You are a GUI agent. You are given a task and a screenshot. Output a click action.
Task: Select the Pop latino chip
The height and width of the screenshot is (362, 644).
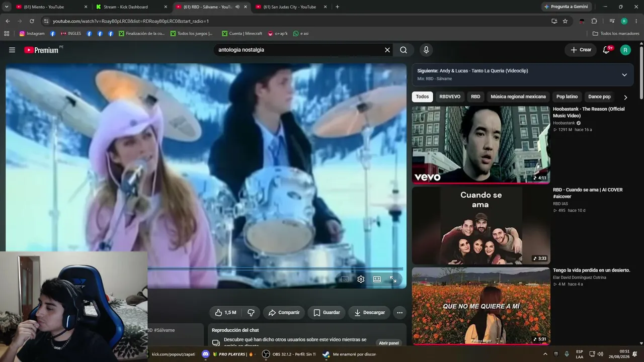pos(567,97)
